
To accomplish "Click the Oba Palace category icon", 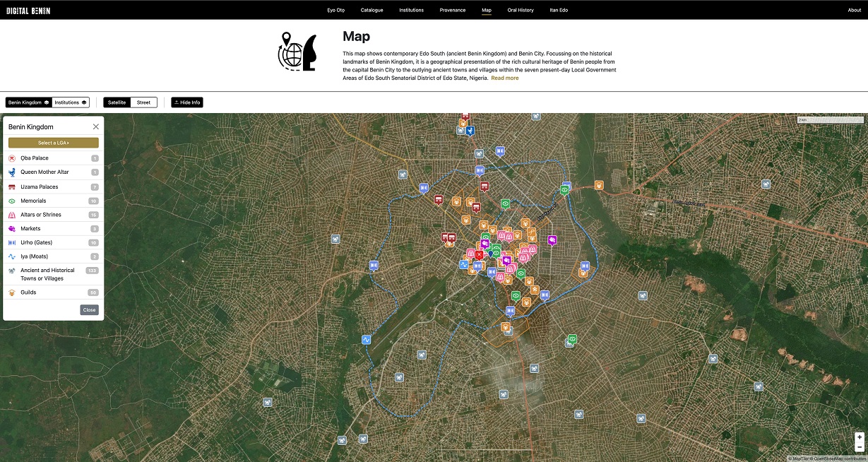I will pyautogui.click(x=12, y=158).
